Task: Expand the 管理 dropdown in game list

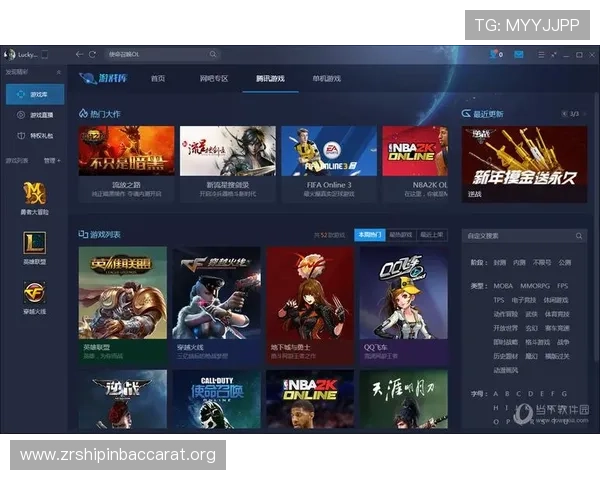Action: point(51,160)
